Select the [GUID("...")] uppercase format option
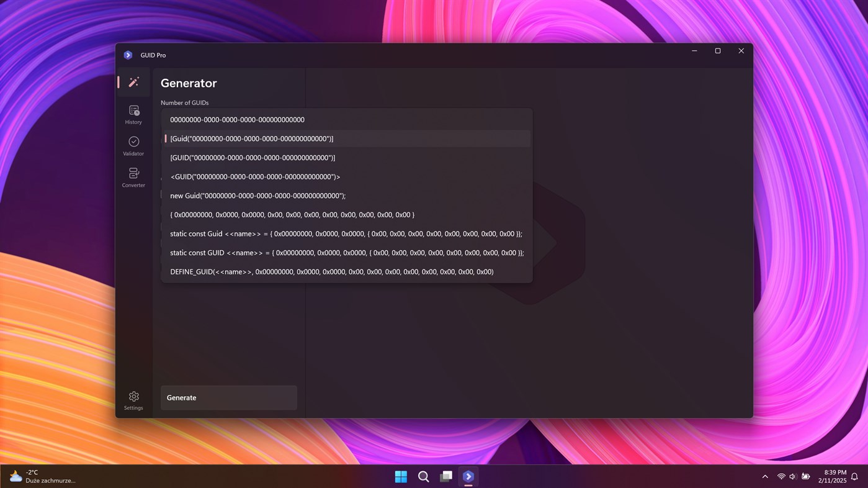 253,157
